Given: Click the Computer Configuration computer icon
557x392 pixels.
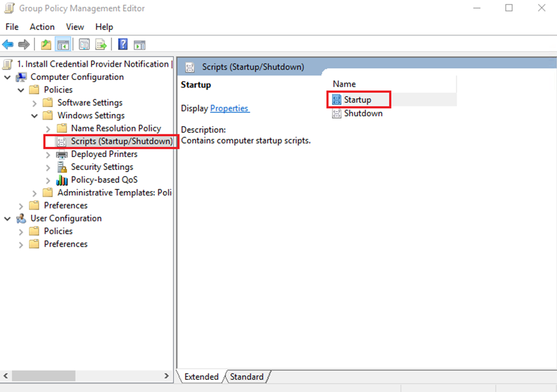Looking at the screenshot, I should 21,77.
